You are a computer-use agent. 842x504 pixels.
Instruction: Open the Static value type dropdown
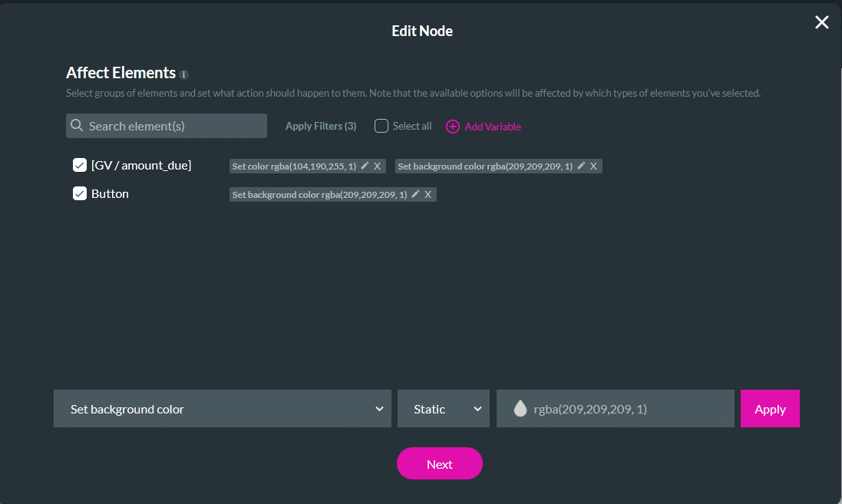point(443,409)
